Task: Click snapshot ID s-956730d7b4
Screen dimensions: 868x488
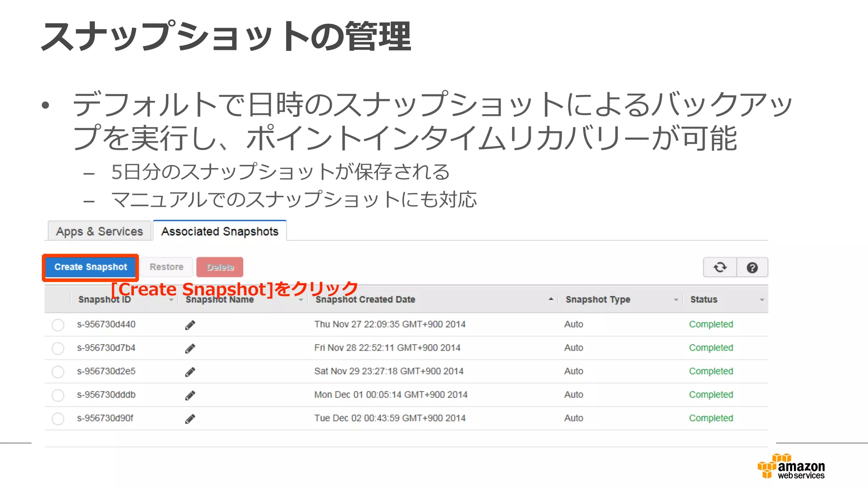Action: [x=106, y=348]
